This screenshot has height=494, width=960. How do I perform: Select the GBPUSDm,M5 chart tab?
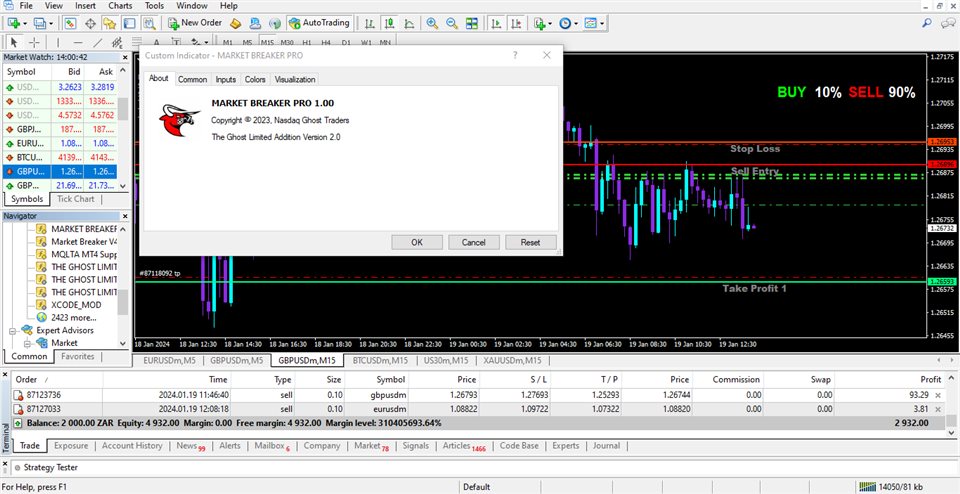click(237, 361)
